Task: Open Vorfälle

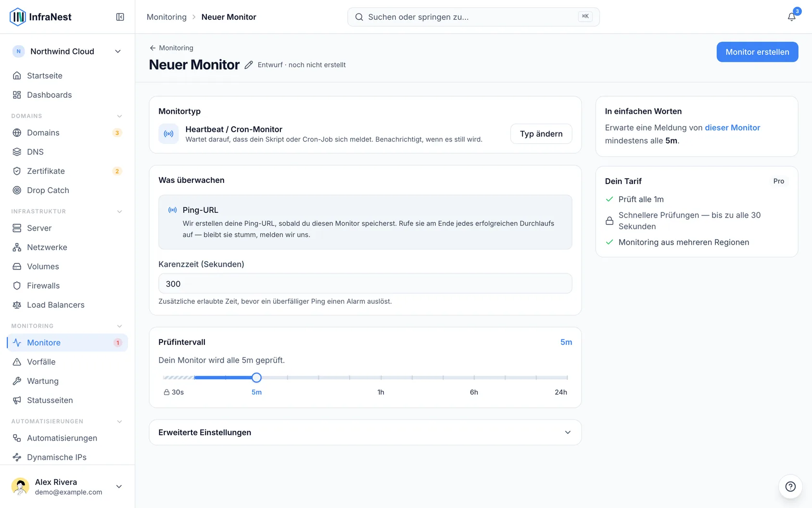Action: pyautogui.click(x=67, y=362)
